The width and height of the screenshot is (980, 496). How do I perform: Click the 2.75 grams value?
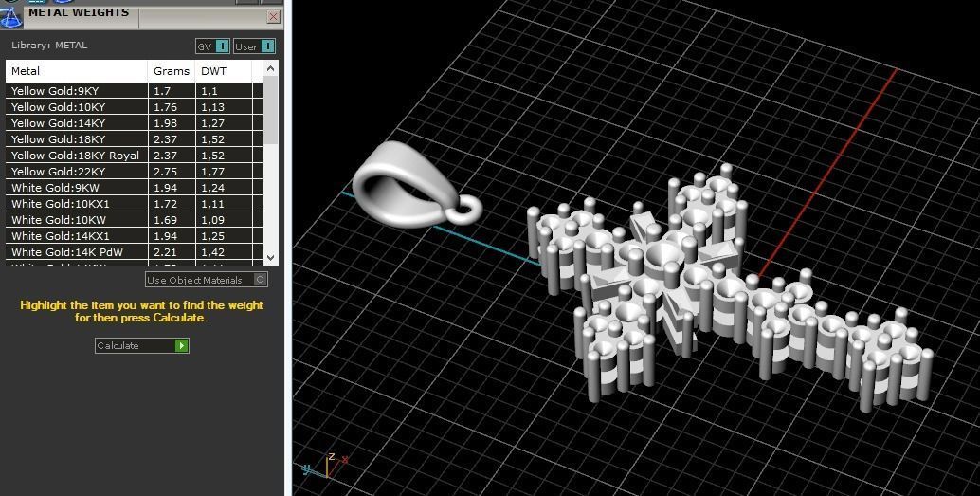(x=165, y=172)
